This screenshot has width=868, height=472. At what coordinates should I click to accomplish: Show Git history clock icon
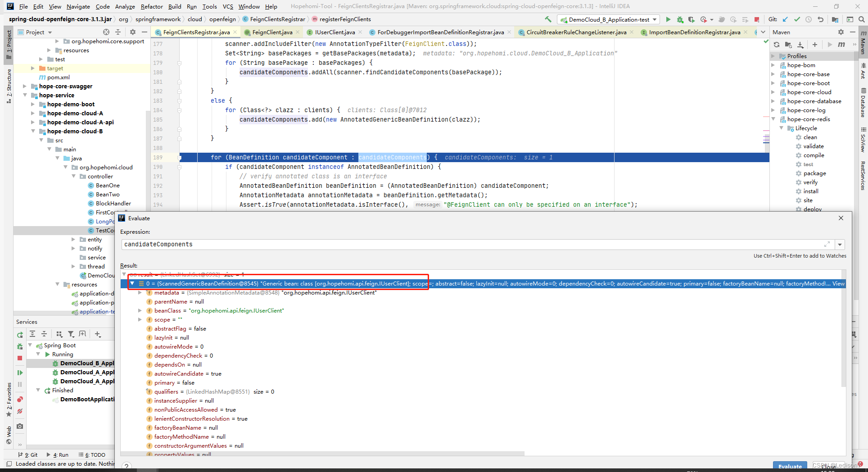809,19
